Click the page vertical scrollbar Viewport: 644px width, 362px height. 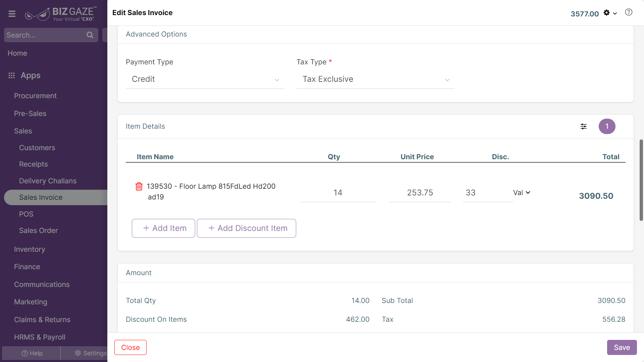(x=641, y=180)
